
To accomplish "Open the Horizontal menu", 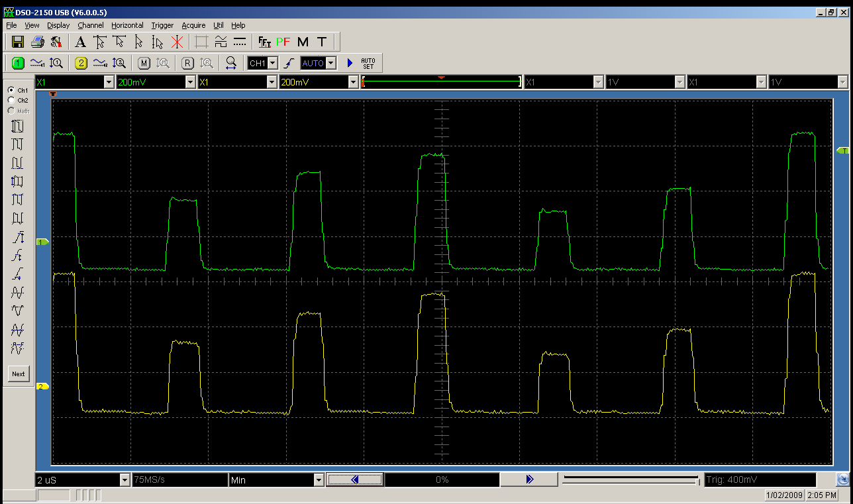I will tap(127, 25).
